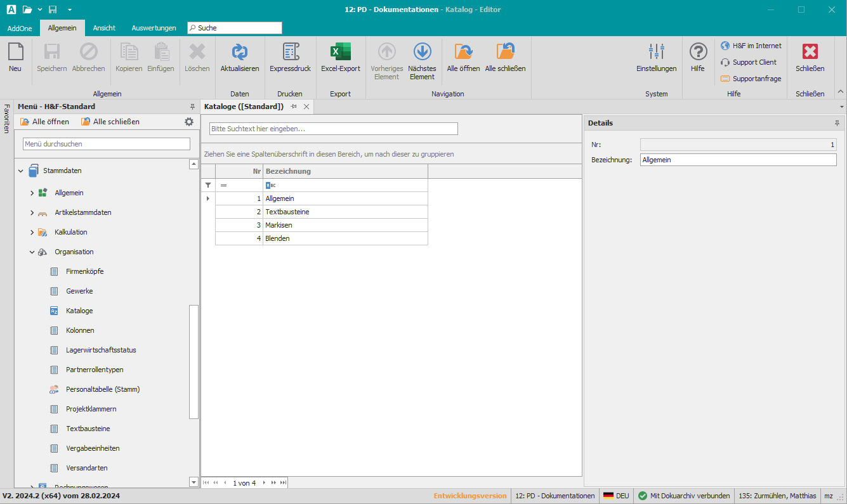This screenshot has height=504, width=847.
Task: Navigate to Nächstes Element
Action: [x=421, y=59]
